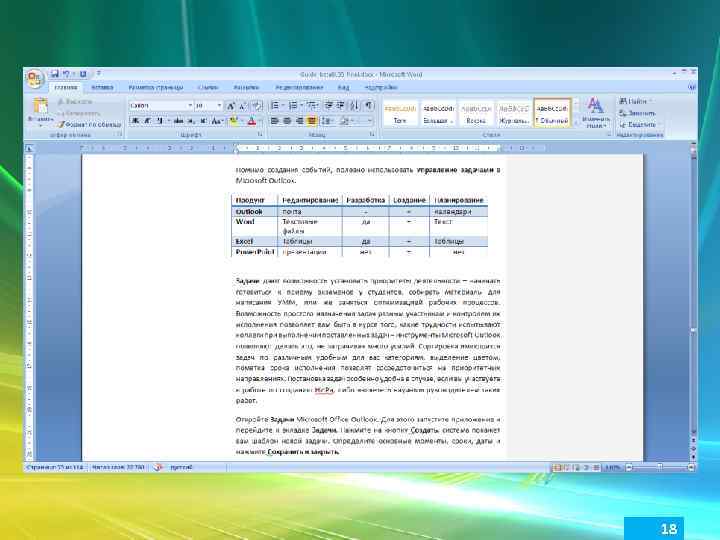Viewport: 720px width, 540px height.
Task: Switch to Print Layout view
Action: 557,467
